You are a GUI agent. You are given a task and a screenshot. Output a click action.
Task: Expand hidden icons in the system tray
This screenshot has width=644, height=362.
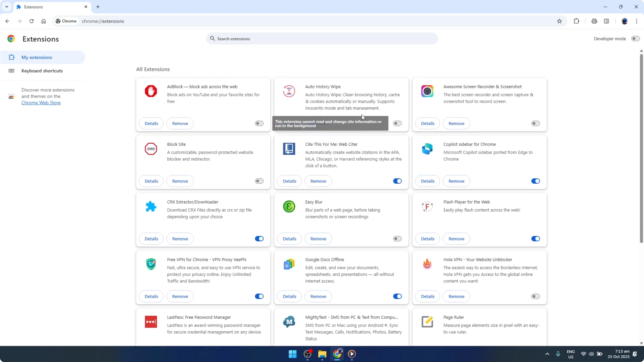[x=547, y=354]
